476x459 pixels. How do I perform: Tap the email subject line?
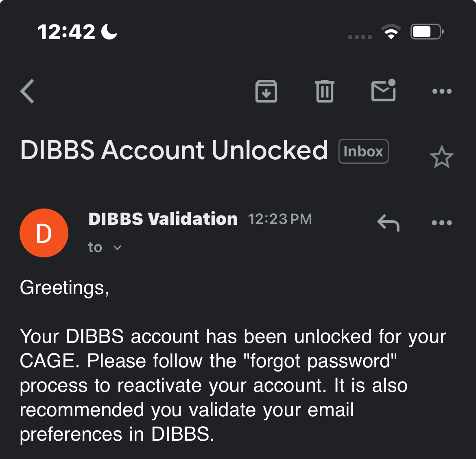tap(174, 150)
